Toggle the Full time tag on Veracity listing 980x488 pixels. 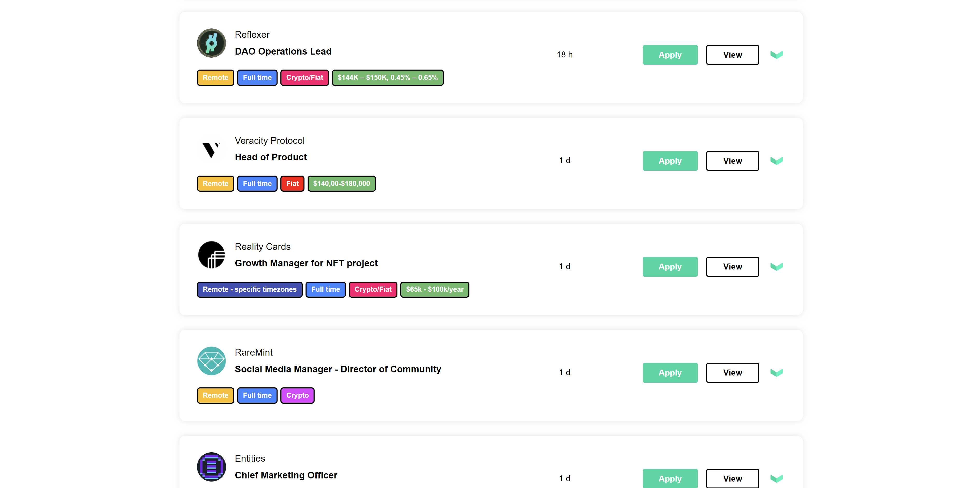coord(257,184)
